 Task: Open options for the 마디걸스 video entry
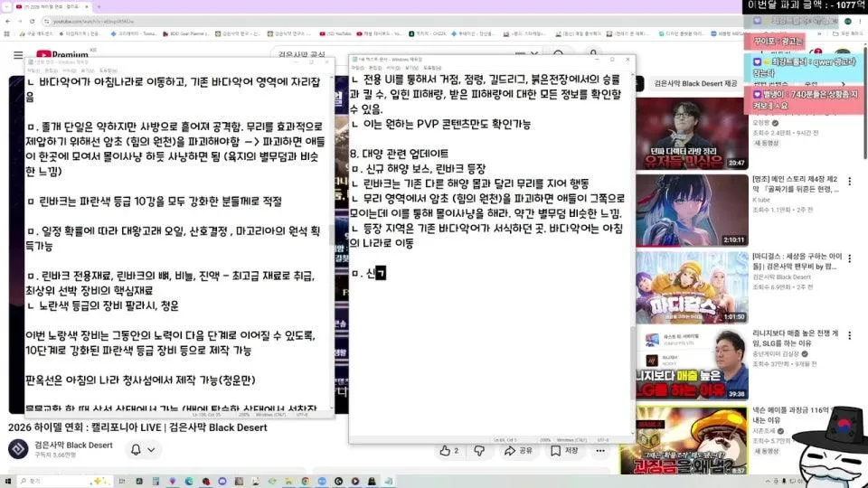[850, 258]
